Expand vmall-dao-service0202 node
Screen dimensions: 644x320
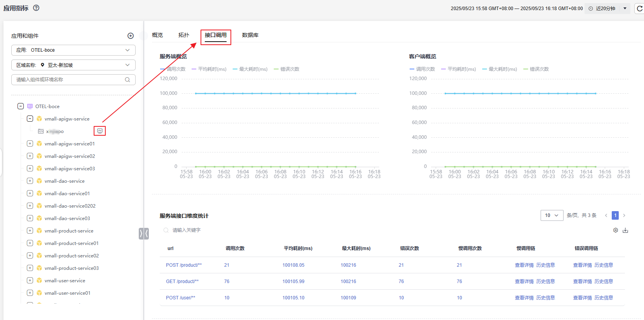[30, 206]
